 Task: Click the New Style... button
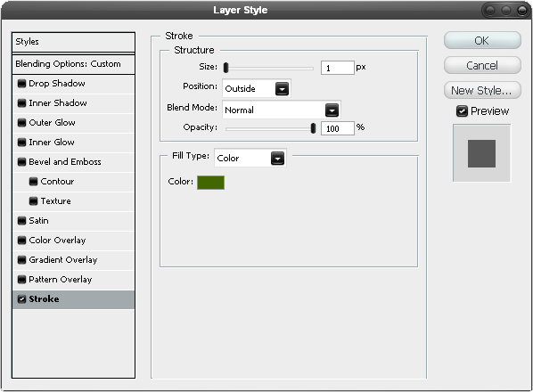pos(482,91)
